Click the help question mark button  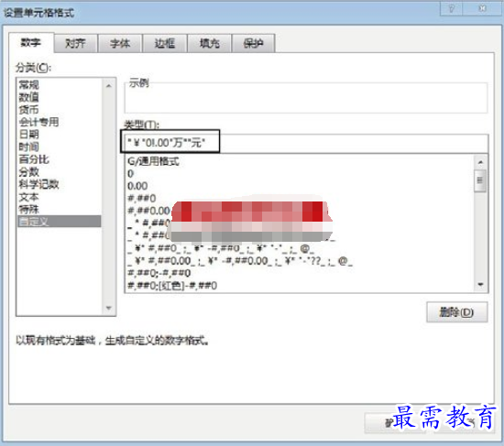(x=451, y=8)
